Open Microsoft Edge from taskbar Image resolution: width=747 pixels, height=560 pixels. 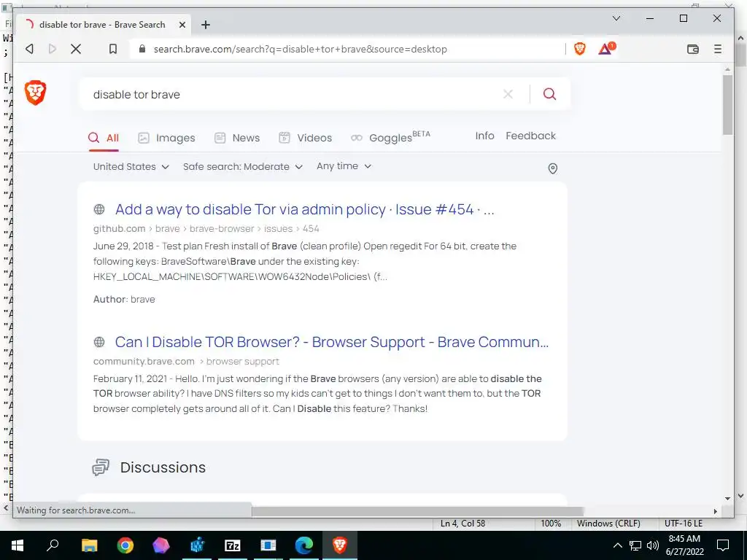(303, 545)
